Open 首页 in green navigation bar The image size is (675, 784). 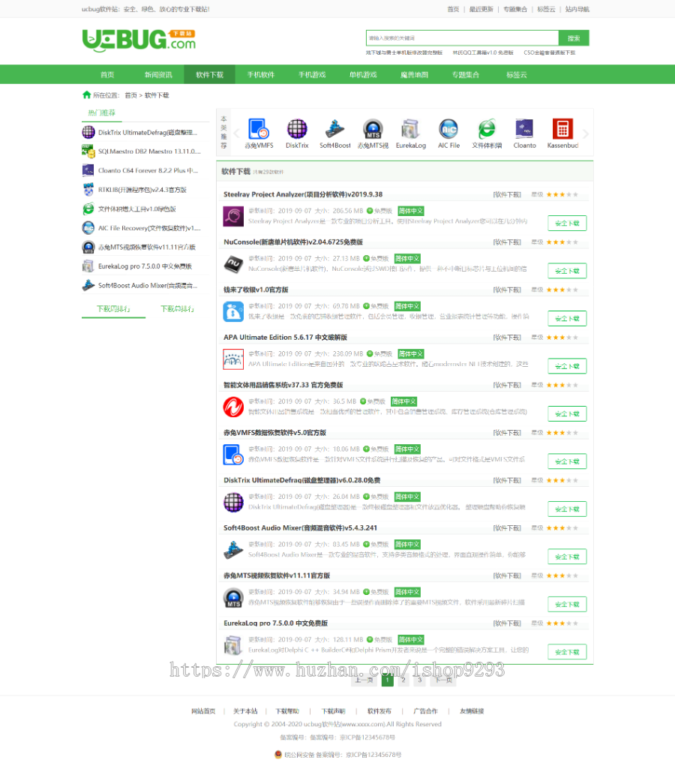click(107, 74)
